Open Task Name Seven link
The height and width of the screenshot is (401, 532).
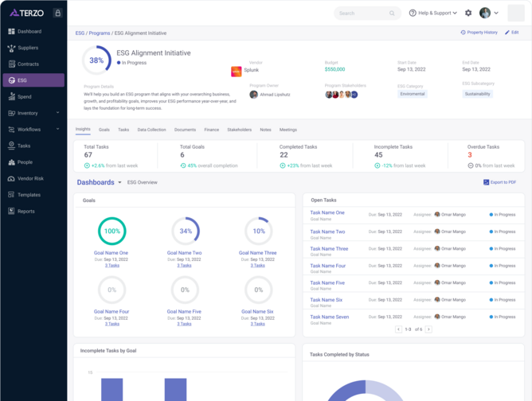[x=330, y=317]
